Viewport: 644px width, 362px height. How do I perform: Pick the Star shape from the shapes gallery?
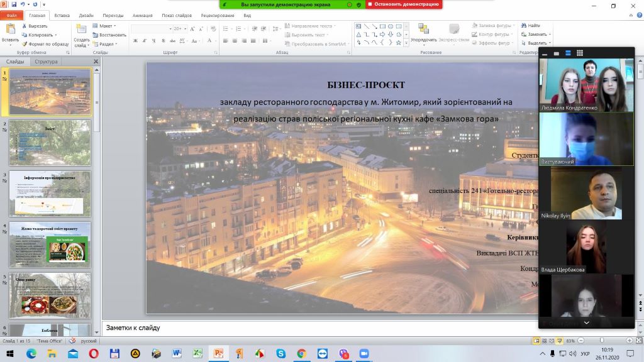point(398,42)
